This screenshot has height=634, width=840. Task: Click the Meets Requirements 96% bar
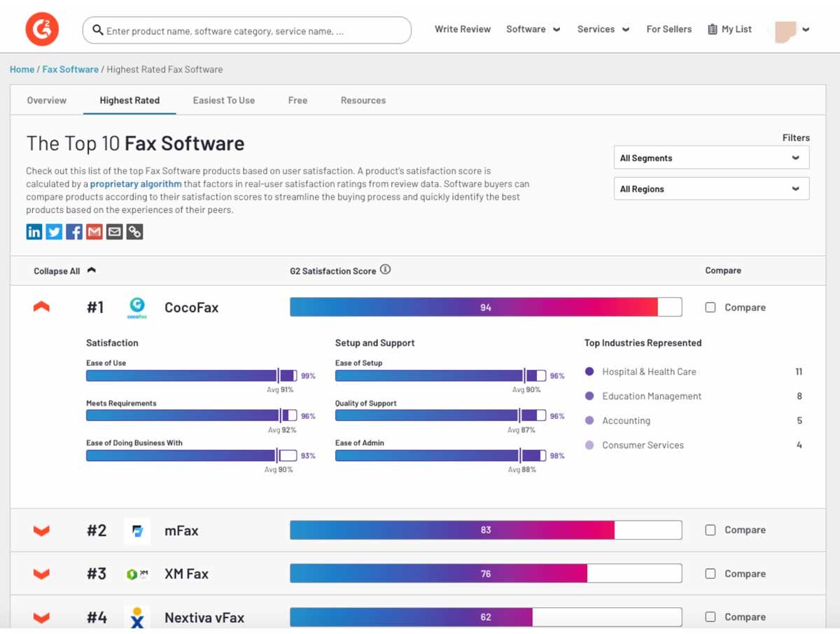pos(191,415)
